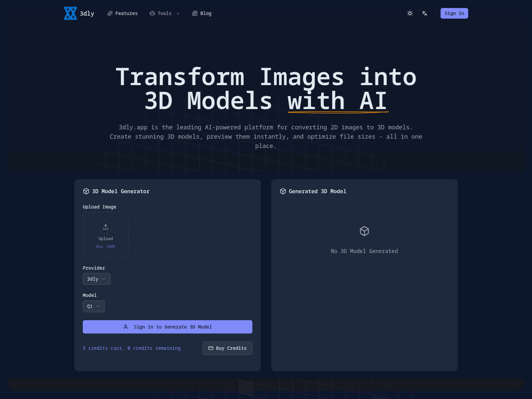The height and width of the screenshot is (399, 532).
Task: Click the Buy Credits button
Action: [227, 348]
